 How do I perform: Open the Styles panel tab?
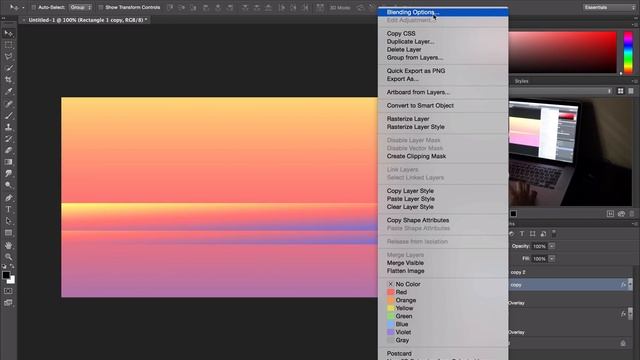coord(521,81)
